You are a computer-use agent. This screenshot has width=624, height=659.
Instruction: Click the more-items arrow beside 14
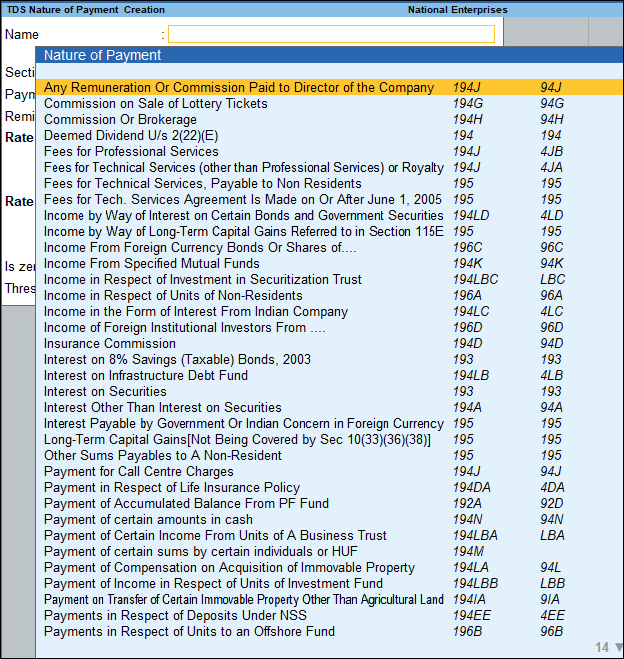(619, 647)
